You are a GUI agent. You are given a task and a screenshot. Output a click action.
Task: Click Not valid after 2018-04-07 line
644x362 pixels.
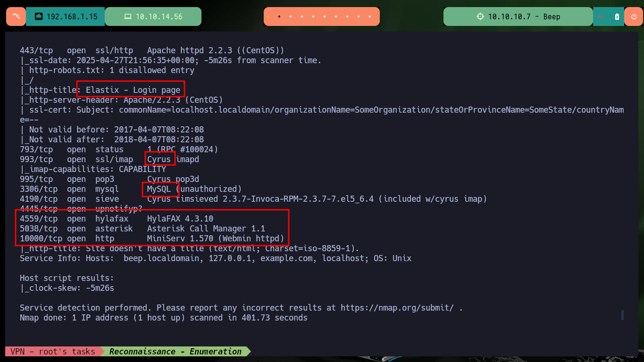pyautogui.click(x=112, y=140)
